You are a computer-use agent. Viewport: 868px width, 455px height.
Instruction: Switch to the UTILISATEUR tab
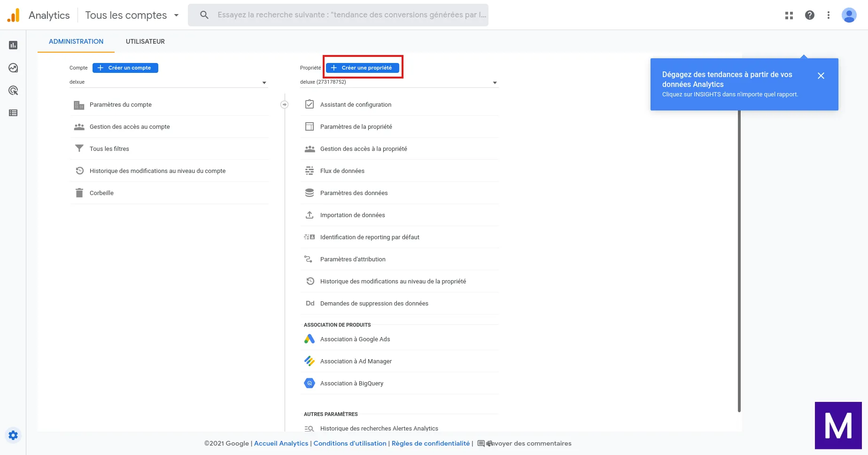pos(145,41)
